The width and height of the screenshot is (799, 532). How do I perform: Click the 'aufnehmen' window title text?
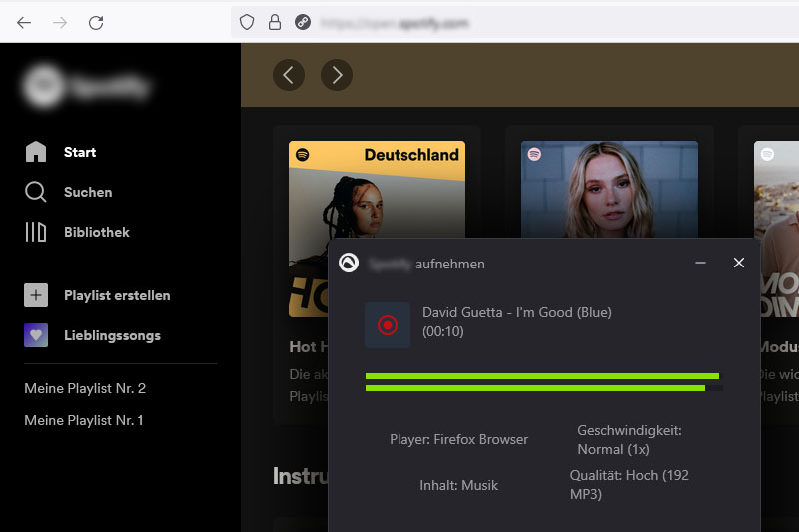click(450, 264)
